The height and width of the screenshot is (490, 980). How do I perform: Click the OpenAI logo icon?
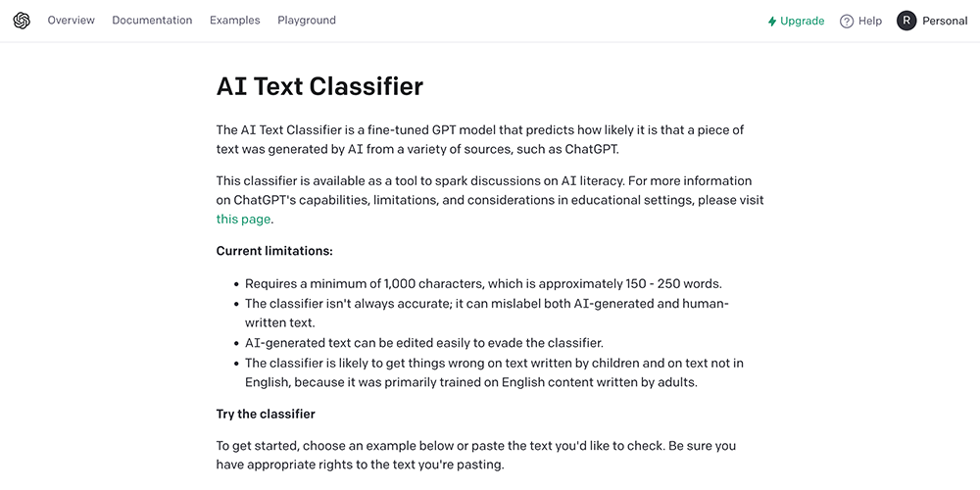coord(22,21)
